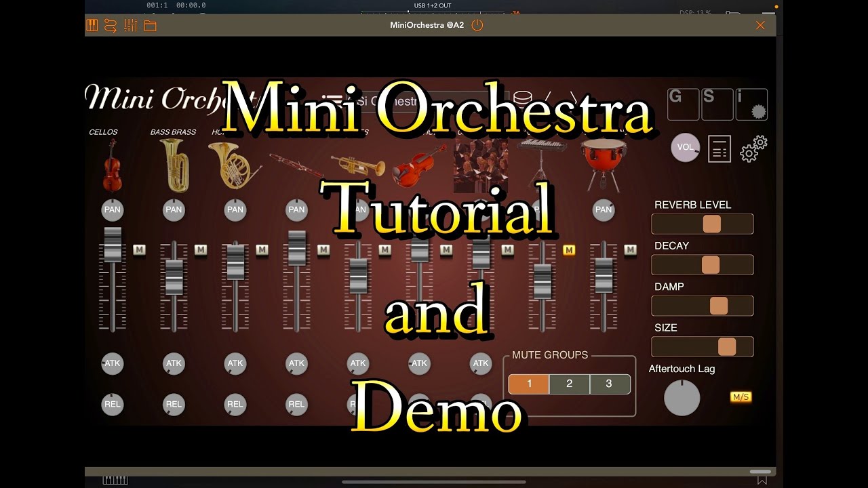The width and height of the screenshot is (868, 488).
Task: Select mute group 2
Action: click(569, 384)
